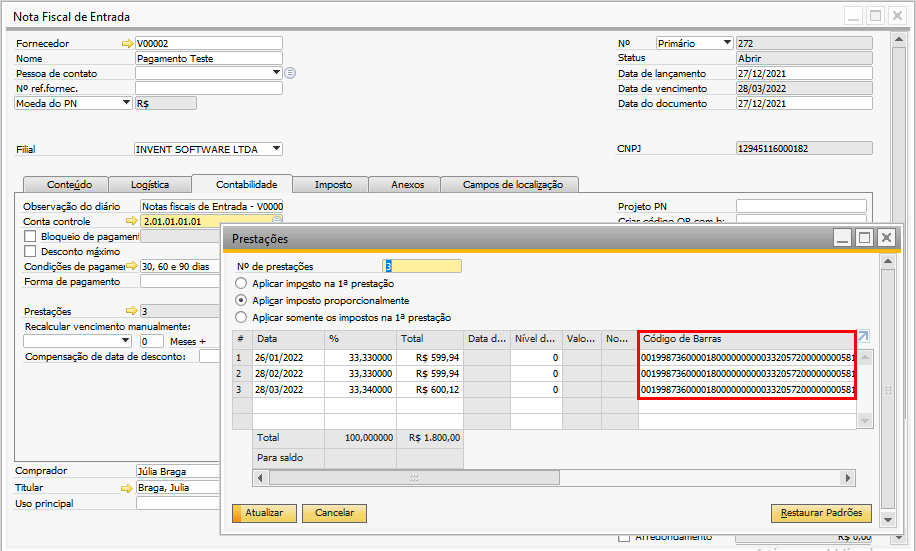Image resolution: width=916 pixels, height=551 pixels.
Task: Click Projeto PN input field
Action: [x=801, y=206]
